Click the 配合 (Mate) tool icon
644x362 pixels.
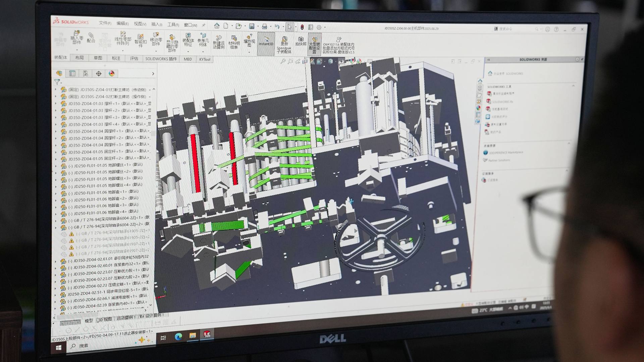91,37
